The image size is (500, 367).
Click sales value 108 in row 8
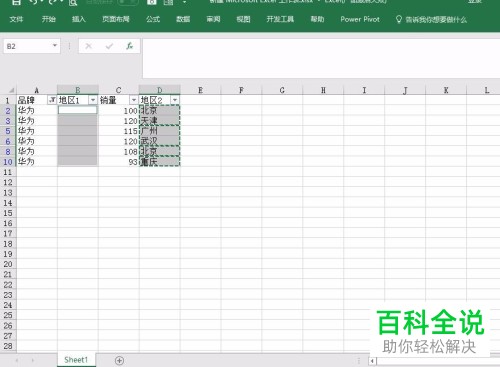point(119,152)
